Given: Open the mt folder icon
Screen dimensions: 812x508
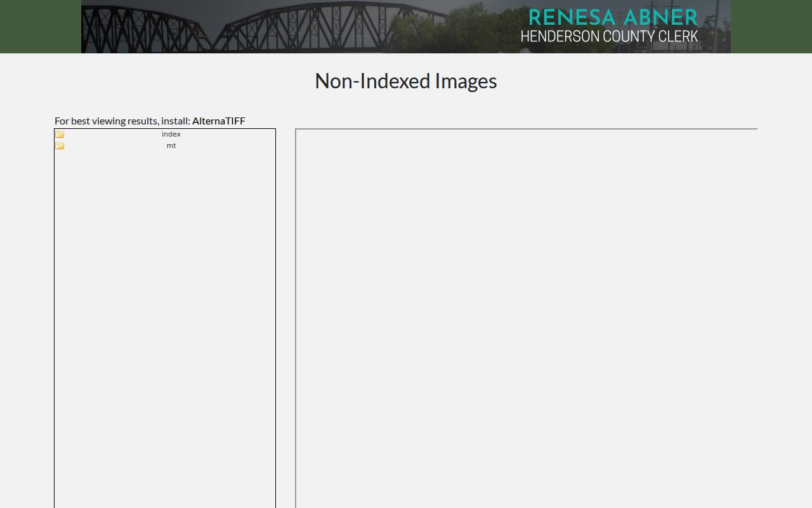Looking at the screenshot, I should click(60, 145).
